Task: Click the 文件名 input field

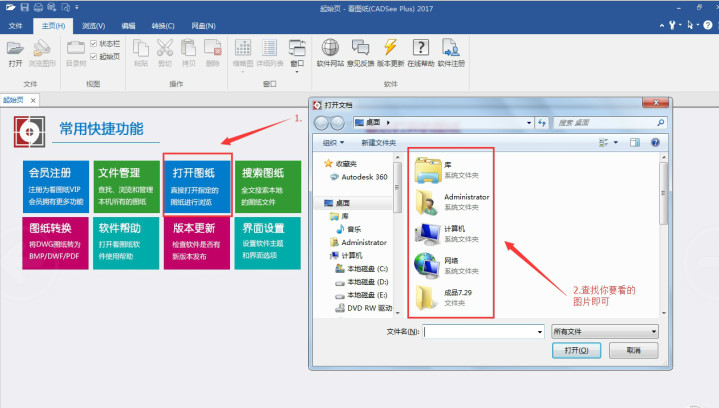Action: (483, 331)
